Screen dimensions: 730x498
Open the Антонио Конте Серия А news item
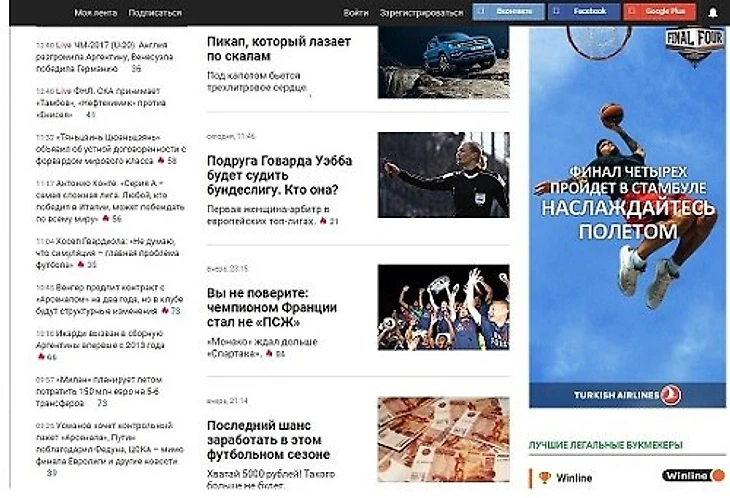(110, 201)
